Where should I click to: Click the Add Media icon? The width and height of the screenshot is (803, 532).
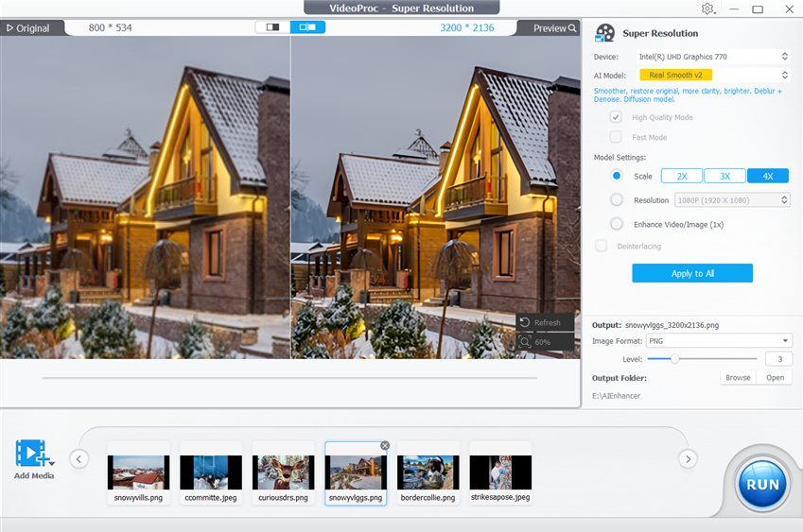(x=34, y=454)
